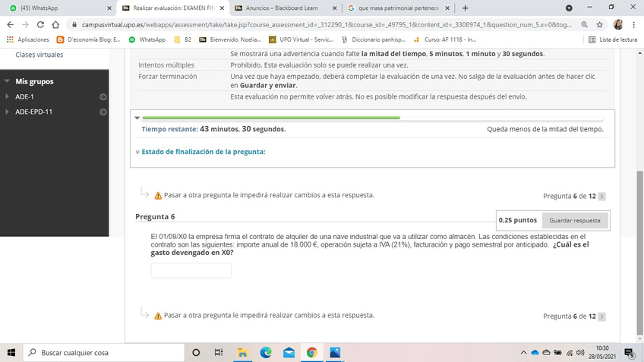Open File Explorer from the taskbar
The image size is (644, 362).
[242, 353]
